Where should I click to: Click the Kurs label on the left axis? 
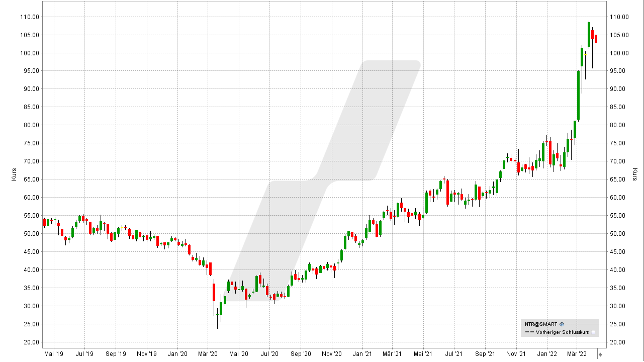point(15,175)
